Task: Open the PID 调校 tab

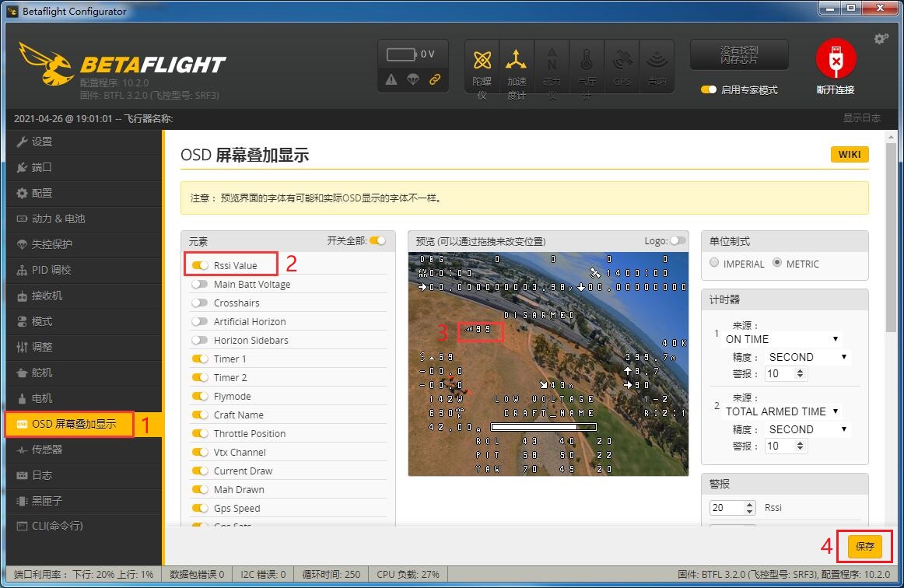Action: coord(51,270)
